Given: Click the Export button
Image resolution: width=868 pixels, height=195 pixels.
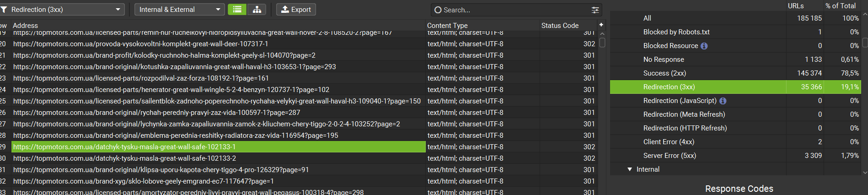Looking at the screenshot, I should (x=296, y=10).
